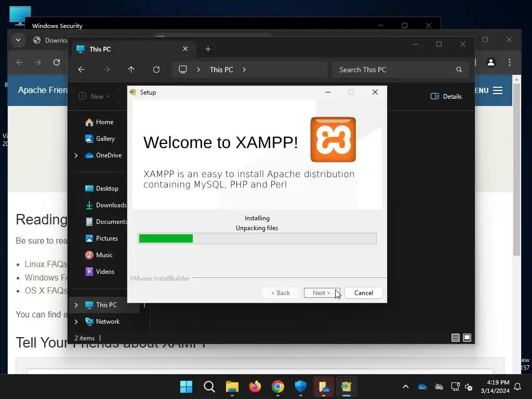532x399 pixels.
Task: Click the XAMPP installer taskbar icon
Action: coord(346,387)
